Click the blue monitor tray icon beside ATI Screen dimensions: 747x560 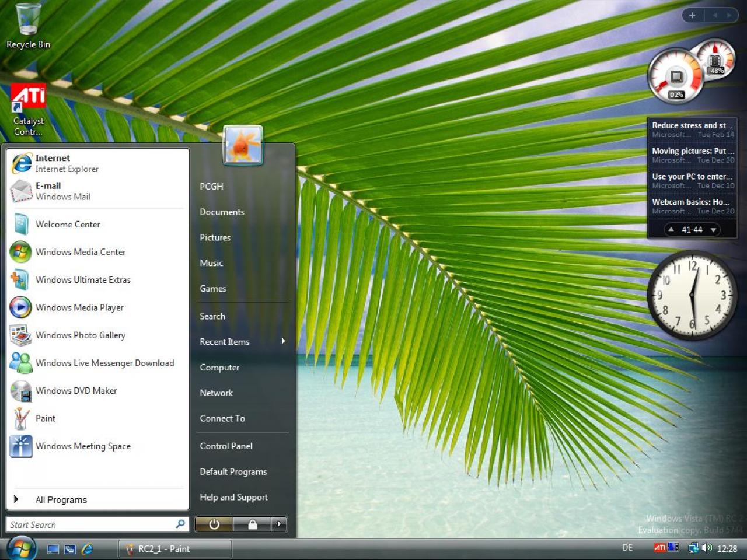673,548
